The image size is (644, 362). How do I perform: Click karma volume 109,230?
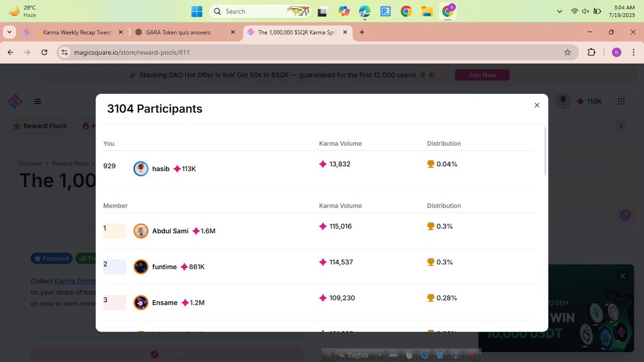342,298
